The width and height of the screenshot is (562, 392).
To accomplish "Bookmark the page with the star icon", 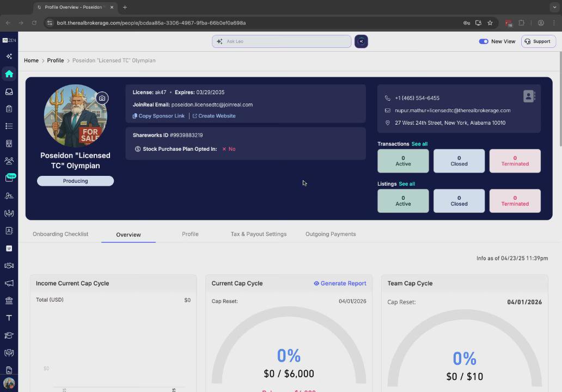I will coord(490,23).
